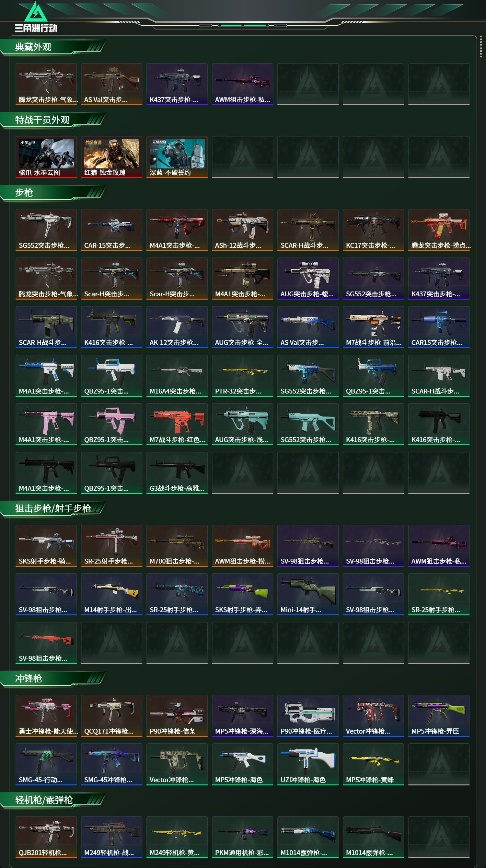The width and height of the screenshot is (486, 868).
Task: Click the 轻机枪/霰弹枪 category label
Action: click(x=44, y=800)
